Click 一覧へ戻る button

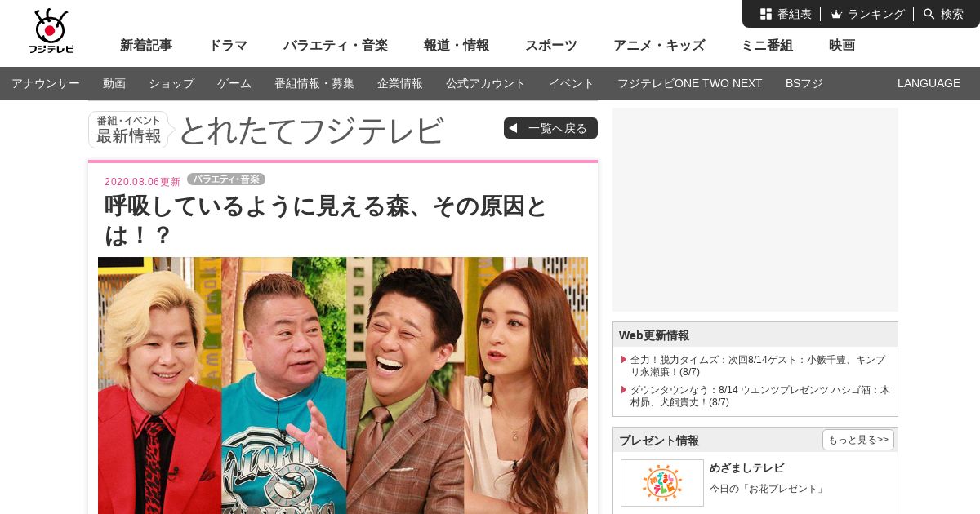(x=550, y=128)
